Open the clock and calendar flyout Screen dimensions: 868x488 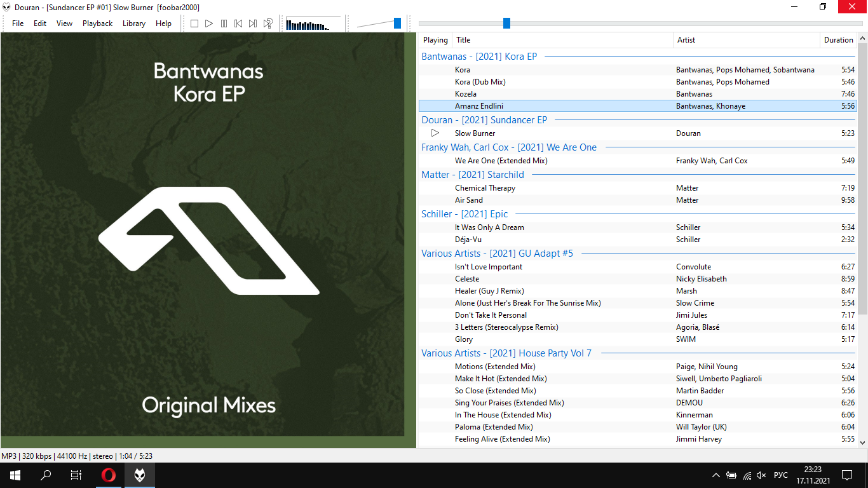813,475
